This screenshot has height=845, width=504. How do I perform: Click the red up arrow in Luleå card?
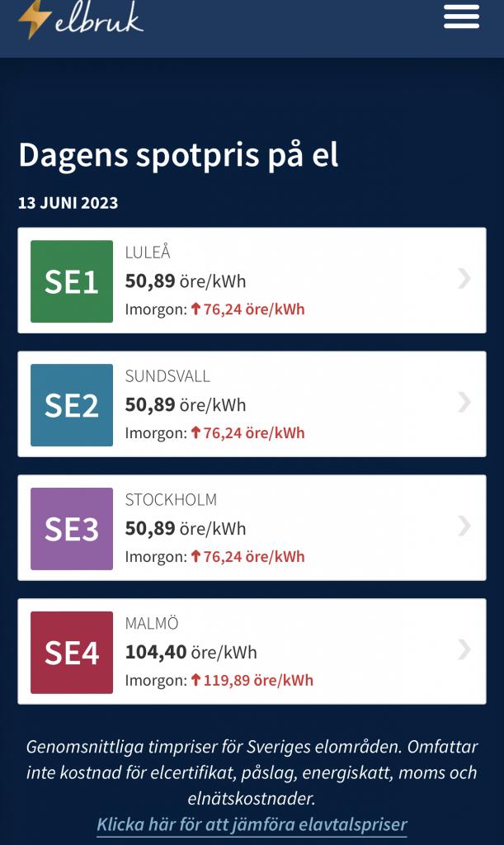tap(196, 309)
